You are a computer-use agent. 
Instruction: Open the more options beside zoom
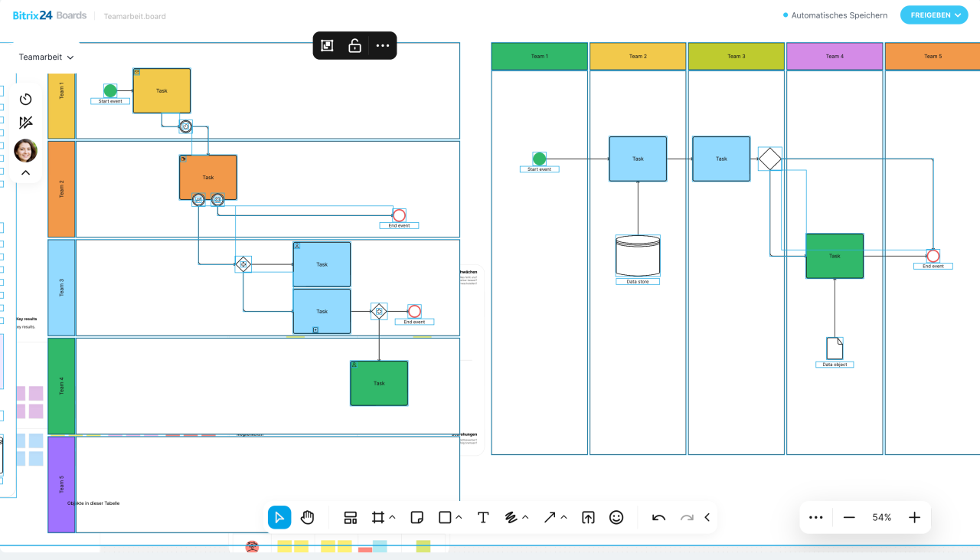pos(815,517)
